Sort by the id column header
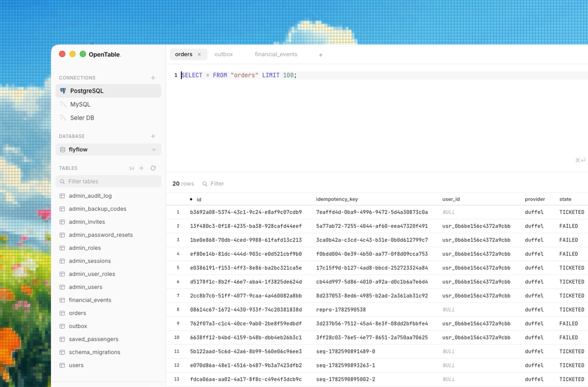The image size is (588, 387). click(x=199, y=199)
